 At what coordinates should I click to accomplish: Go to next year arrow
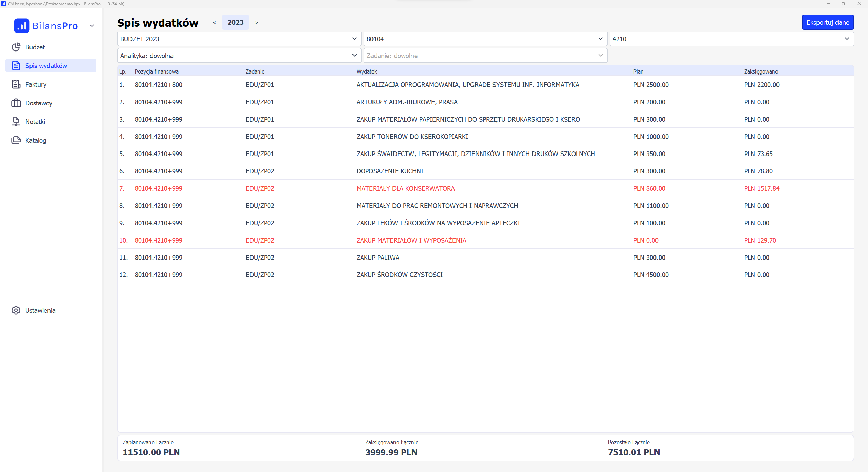click(257, 22)
